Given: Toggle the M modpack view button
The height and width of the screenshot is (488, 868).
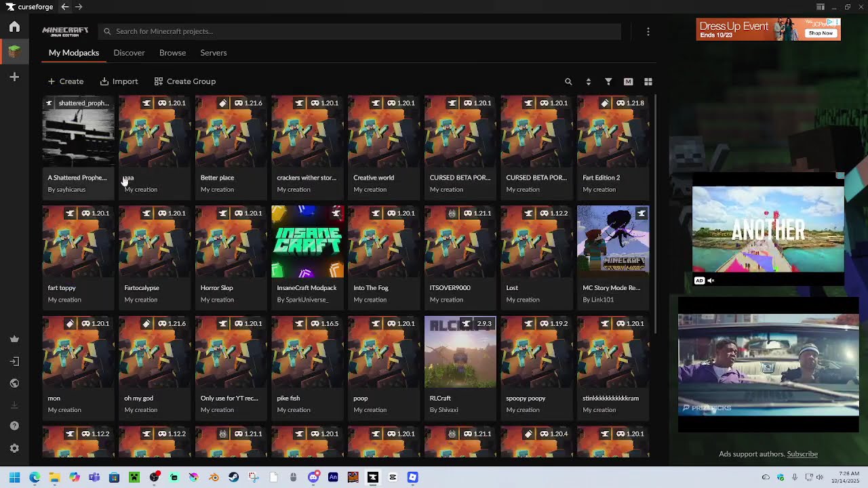Looking at the screenshot, I should click(628, 81).
